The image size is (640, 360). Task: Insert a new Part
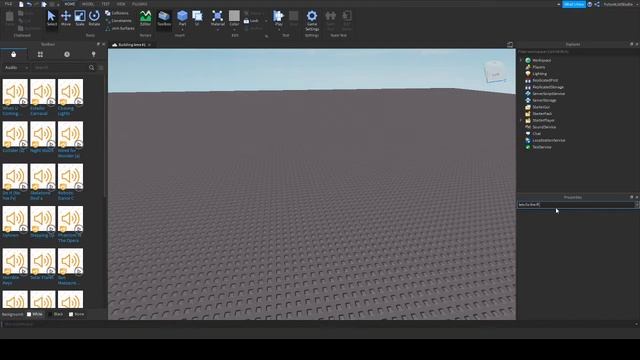click(x=182, y=17)
